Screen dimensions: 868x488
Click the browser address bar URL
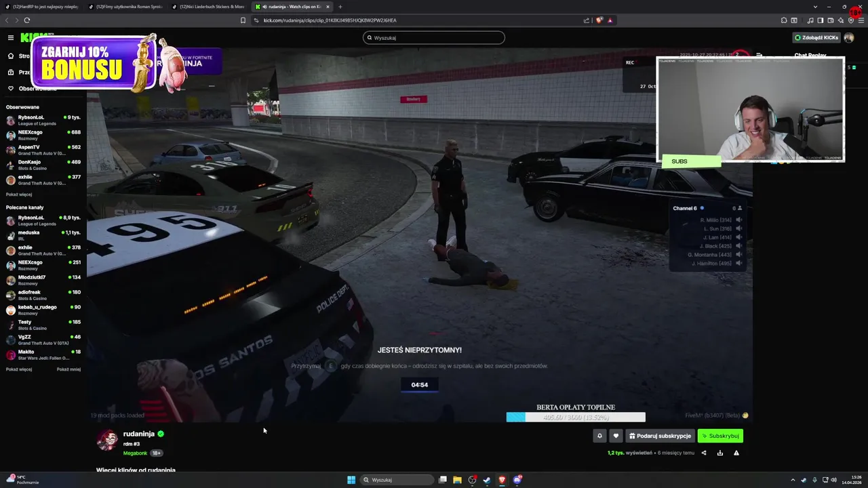(330, 20)
